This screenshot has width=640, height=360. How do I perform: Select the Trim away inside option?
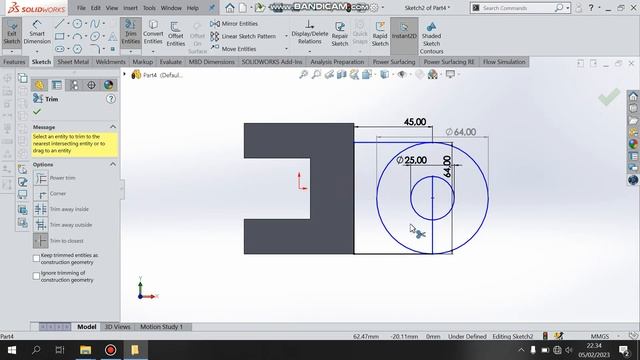(x=41, y=209)
